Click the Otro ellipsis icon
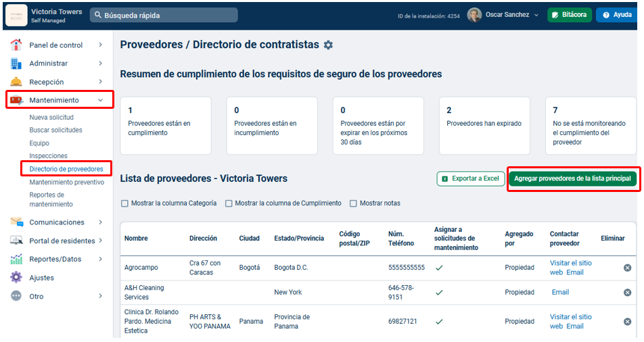Image resolution: width=644 pixels, height=342 pixels. pos(16,296)
